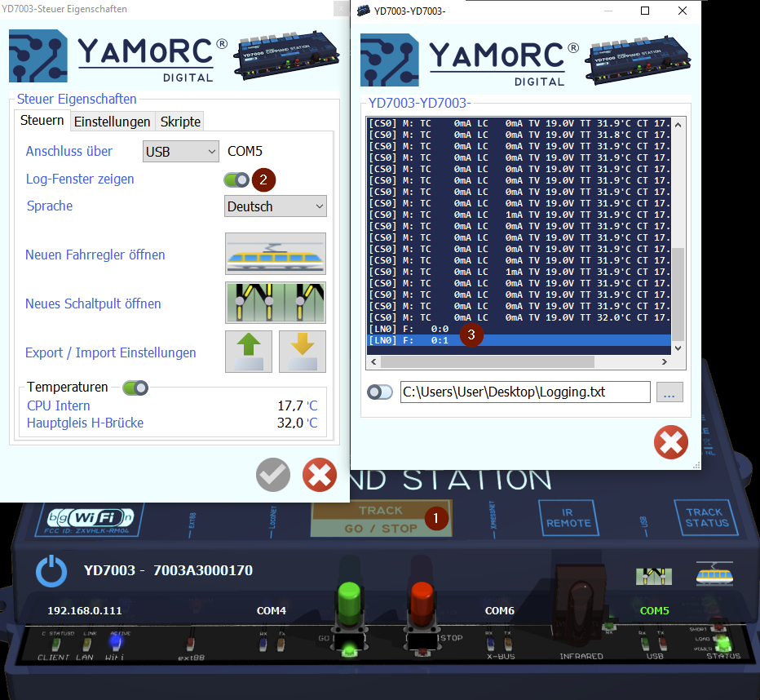Click the IP address 192.168.0.111 on the station
Viewport: 760px width, 700px height.
pyautogui.click(x=84, y=611)
